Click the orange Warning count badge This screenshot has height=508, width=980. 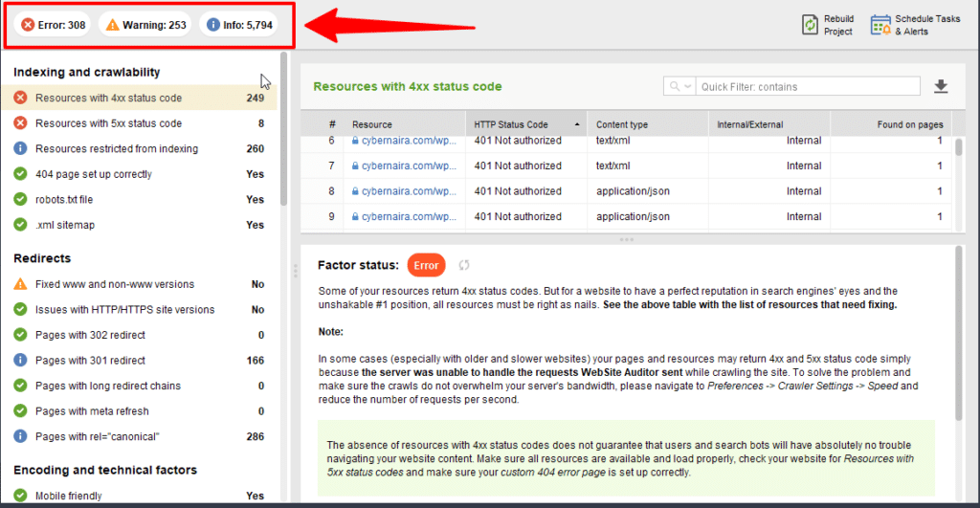tap(146, 25)
